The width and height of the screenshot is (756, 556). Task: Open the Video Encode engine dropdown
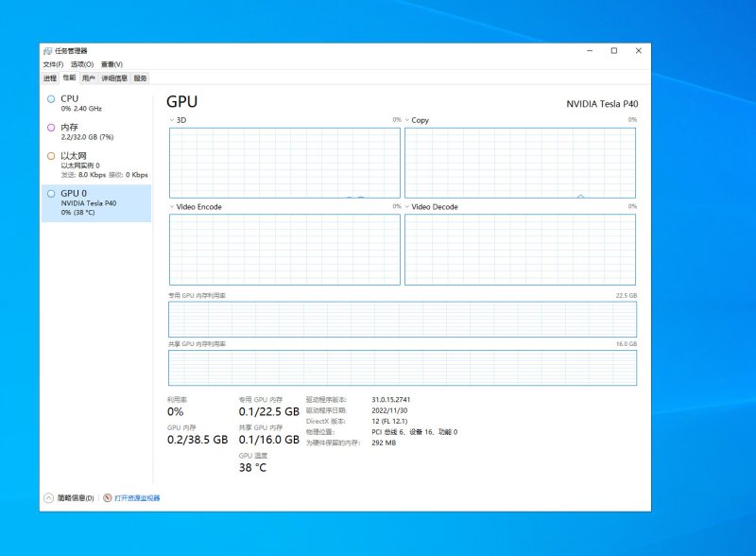click(x=172, y=206)
